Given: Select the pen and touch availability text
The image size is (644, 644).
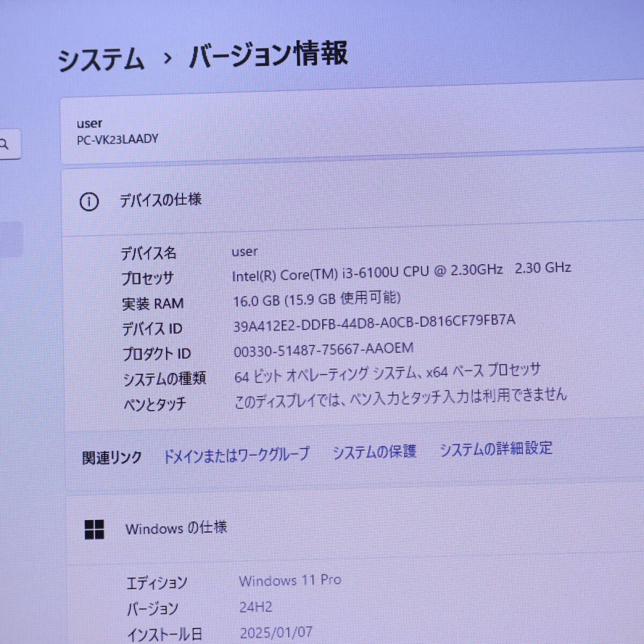Looking at the screenshot, I should click(x=400, y=399).
